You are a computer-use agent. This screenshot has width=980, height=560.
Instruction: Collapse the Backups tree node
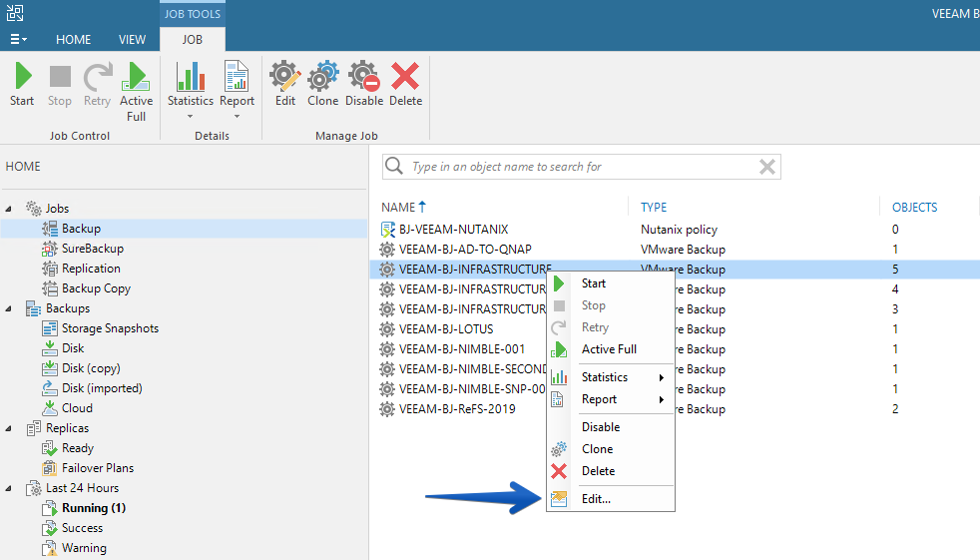coord(9,308)
